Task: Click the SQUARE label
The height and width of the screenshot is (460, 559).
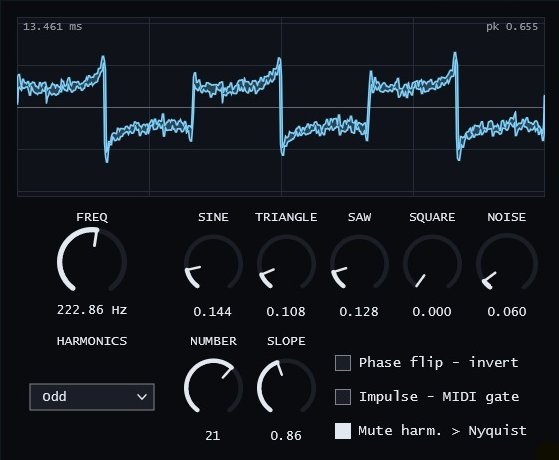Action: click(x=432, y=217)
